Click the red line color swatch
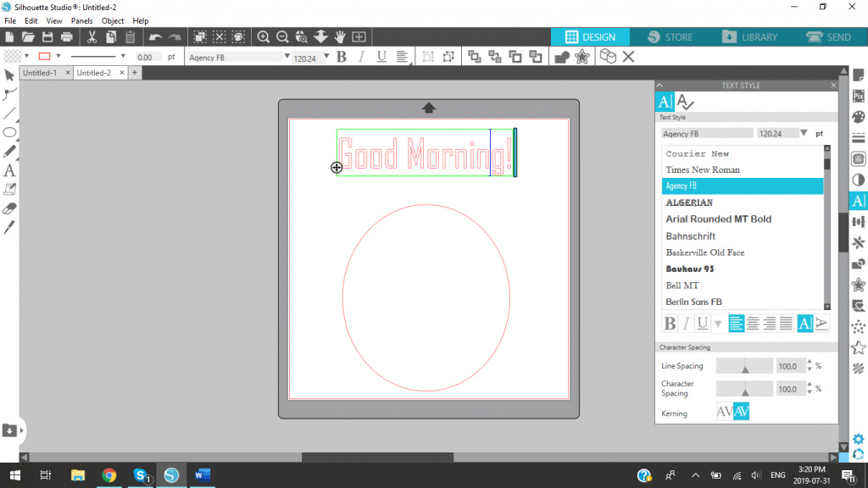Image resolution: width=868 pixels, height=488 pixels. coord(46,56)
